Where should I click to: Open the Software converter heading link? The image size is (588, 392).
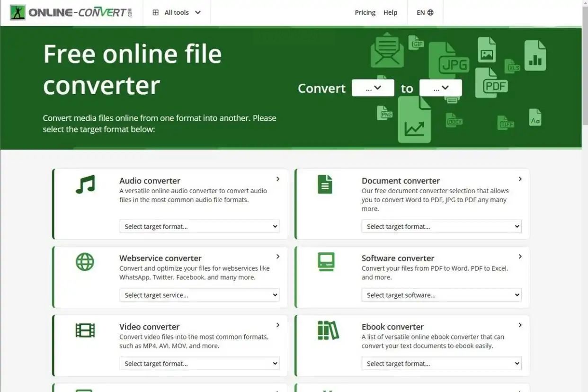398,258
